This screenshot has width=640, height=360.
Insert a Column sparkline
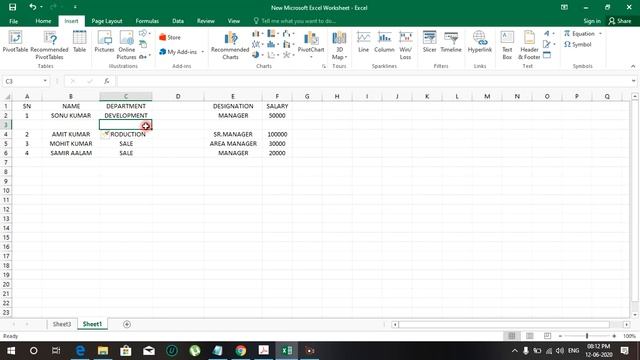384,42
